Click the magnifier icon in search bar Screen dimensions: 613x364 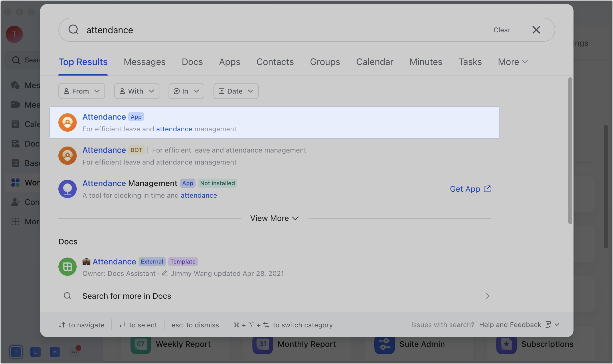(74, 30)
